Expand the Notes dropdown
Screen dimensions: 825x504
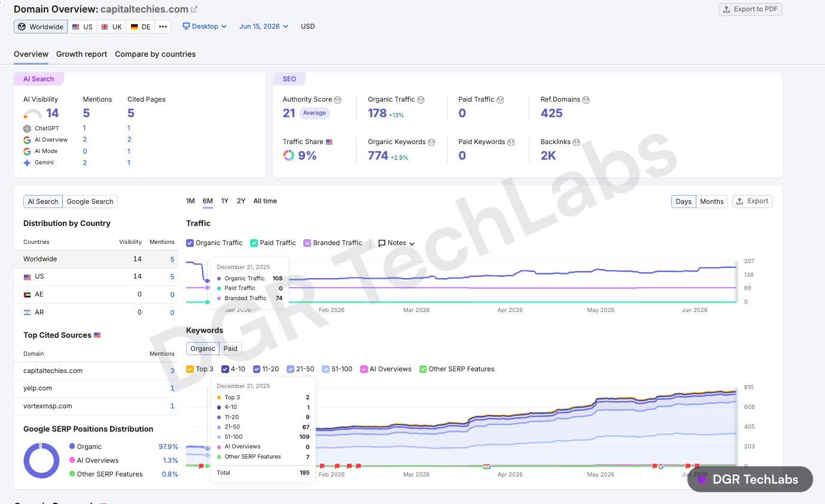(412, 243)
